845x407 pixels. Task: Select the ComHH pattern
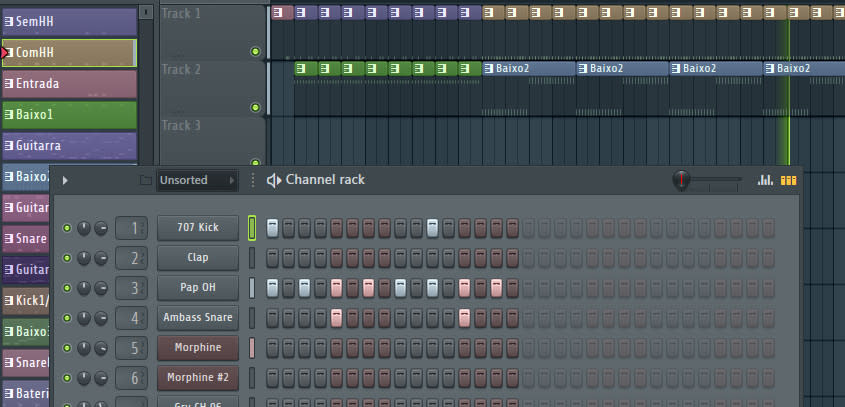point(70,53)
